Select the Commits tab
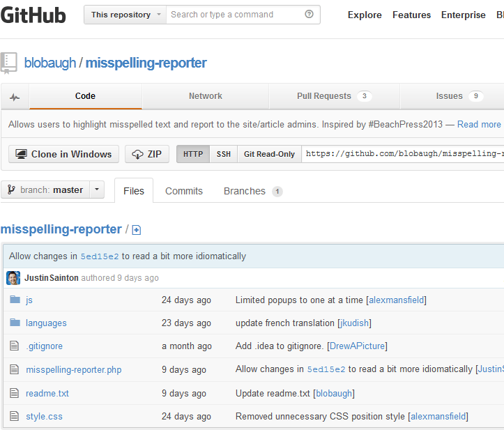Viewport: 504px width, 439px height. (x=184, y=191)
